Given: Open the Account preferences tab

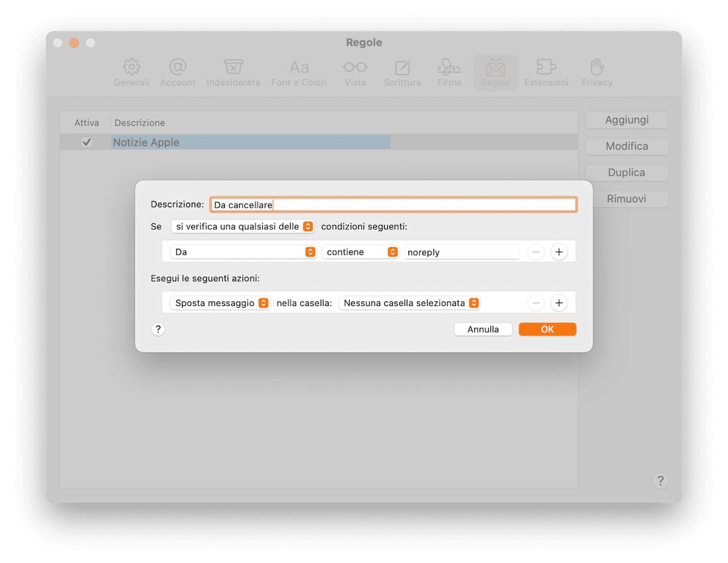Looking at the screenshot, I should click(x=178, y=73).
